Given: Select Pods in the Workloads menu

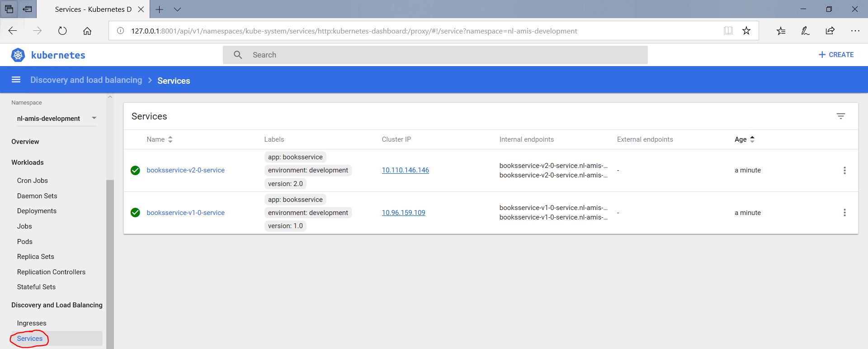Looking at the screenshot, I should tap(25, 242).
